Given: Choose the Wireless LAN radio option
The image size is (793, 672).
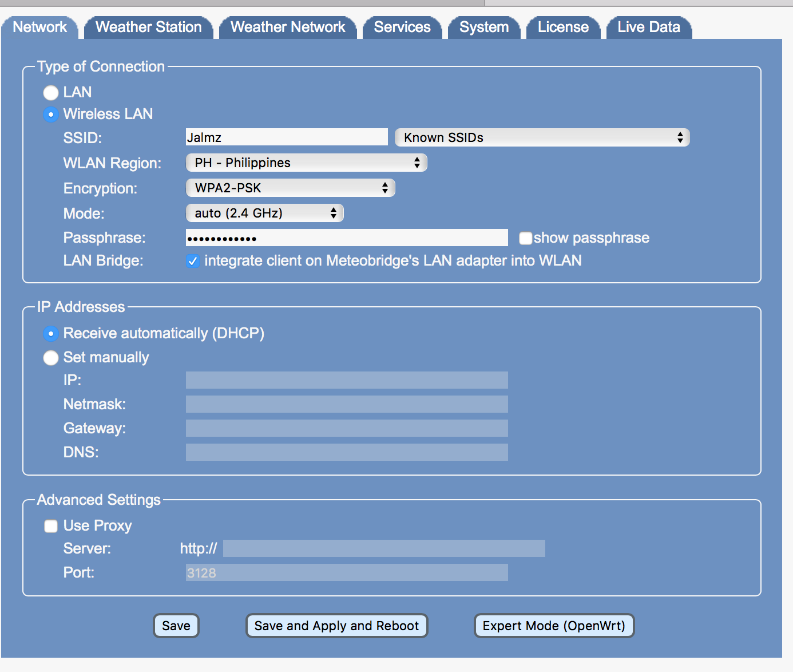Looking at the screenshot, I should coord(51,114).
